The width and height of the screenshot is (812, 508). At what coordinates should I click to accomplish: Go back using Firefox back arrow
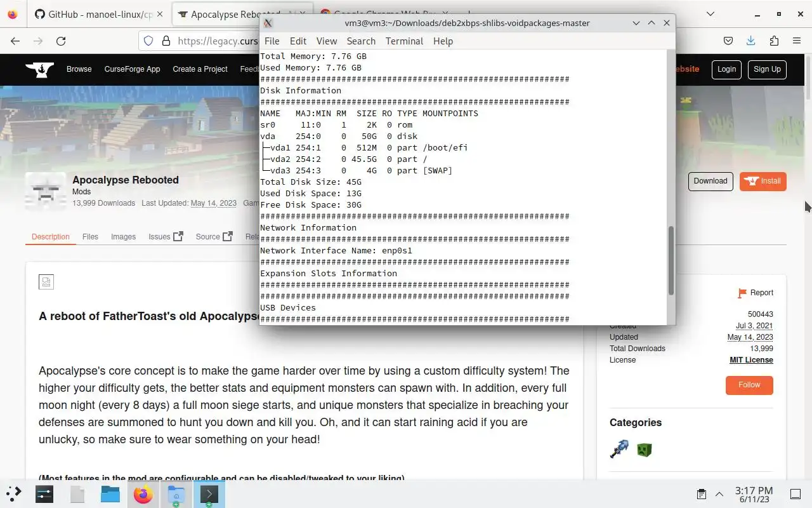pyautogui.click(x=15, y=41)
